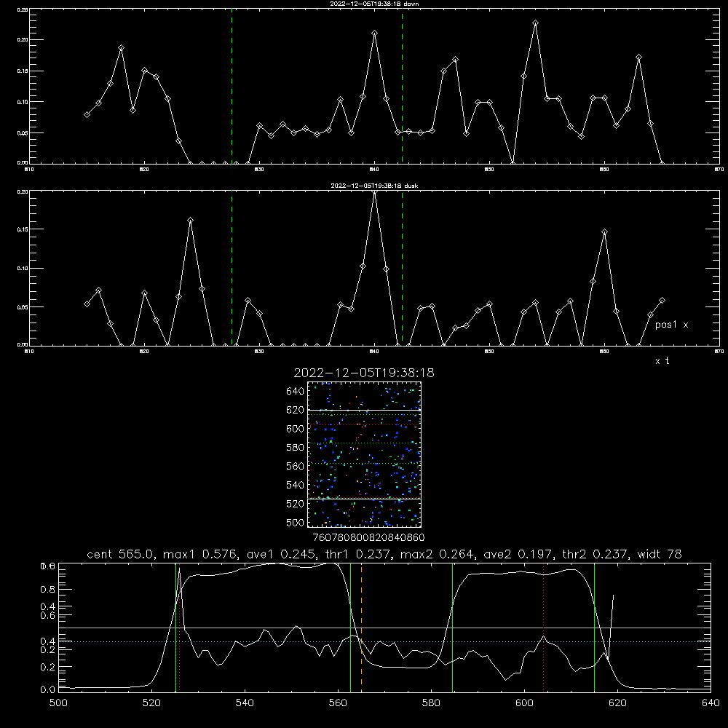Screen dimensions: 728x728
Task: Click the dawn plot peak marker at 818
Action: (x=121, y=48)
